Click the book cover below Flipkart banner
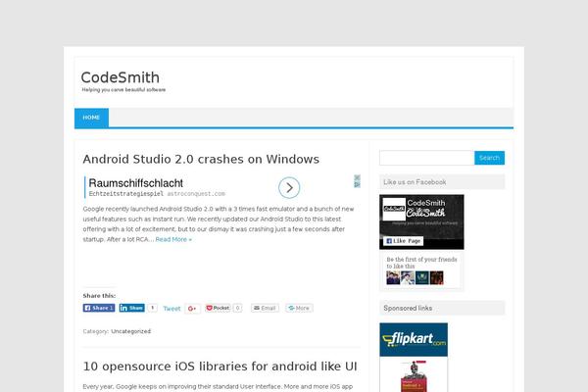 [414, 376]
